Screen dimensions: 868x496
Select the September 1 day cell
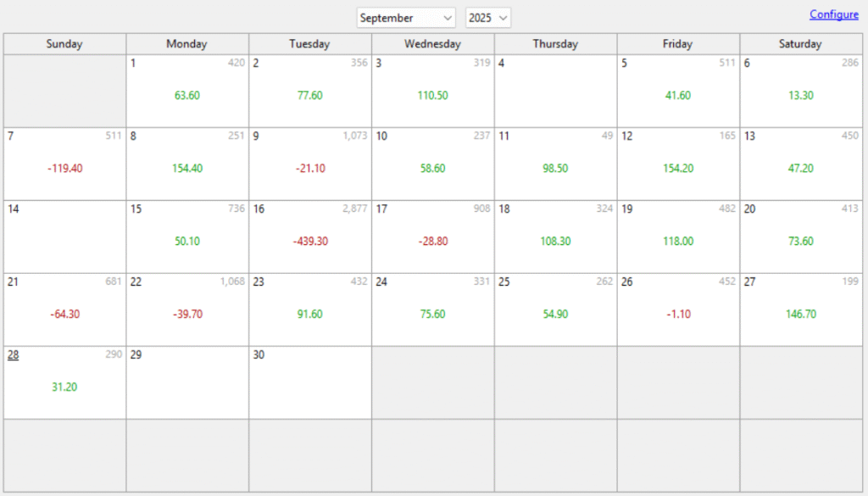[x=187, y=91]
